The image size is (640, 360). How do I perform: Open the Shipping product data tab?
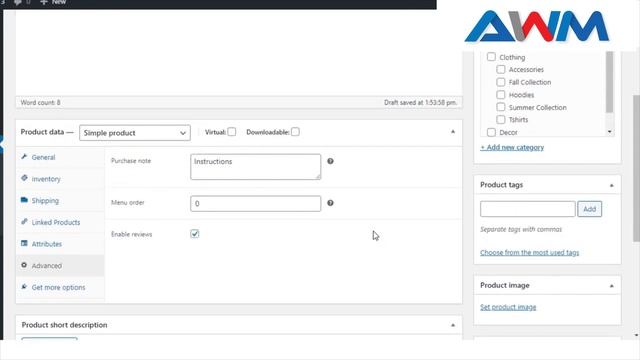pos(60,200)
